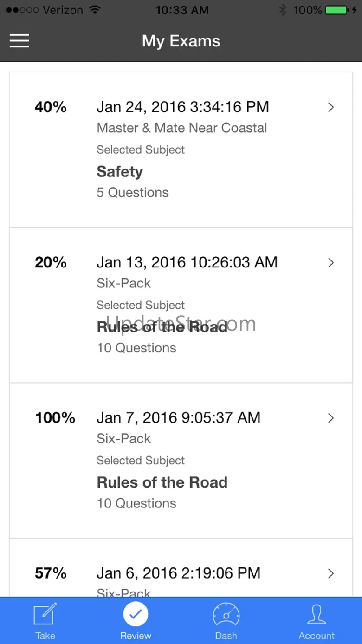Tap the Wi-Fi signal icon

click(95, 10)
